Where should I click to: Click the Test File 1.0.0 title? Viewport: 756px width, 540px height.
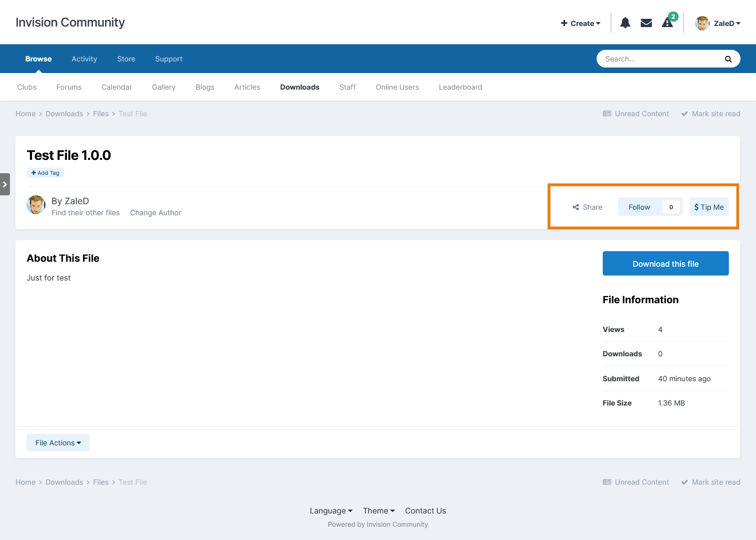click(69, 155)
